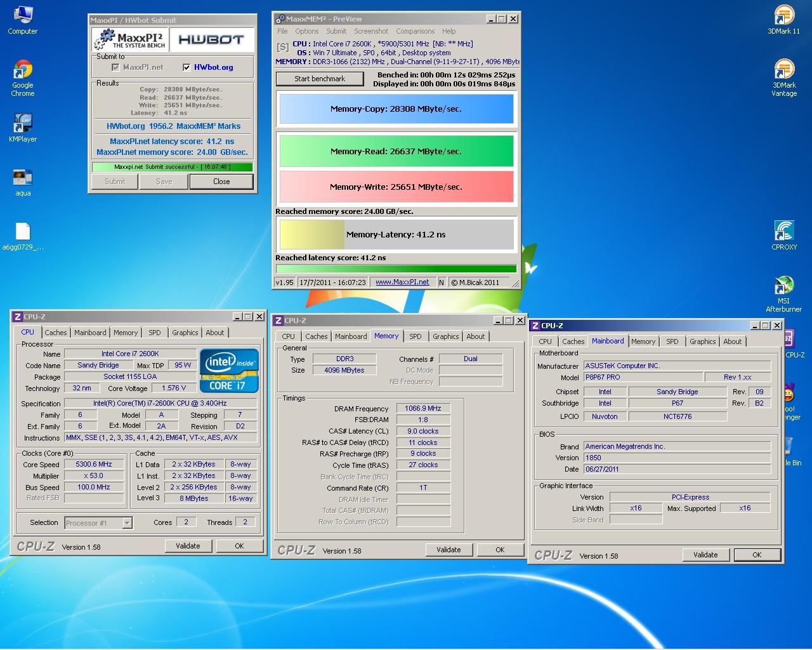Open the Screenshot menu in MaxxMEM²
This screenshot has height=650, width=812.
click(371, 31)
